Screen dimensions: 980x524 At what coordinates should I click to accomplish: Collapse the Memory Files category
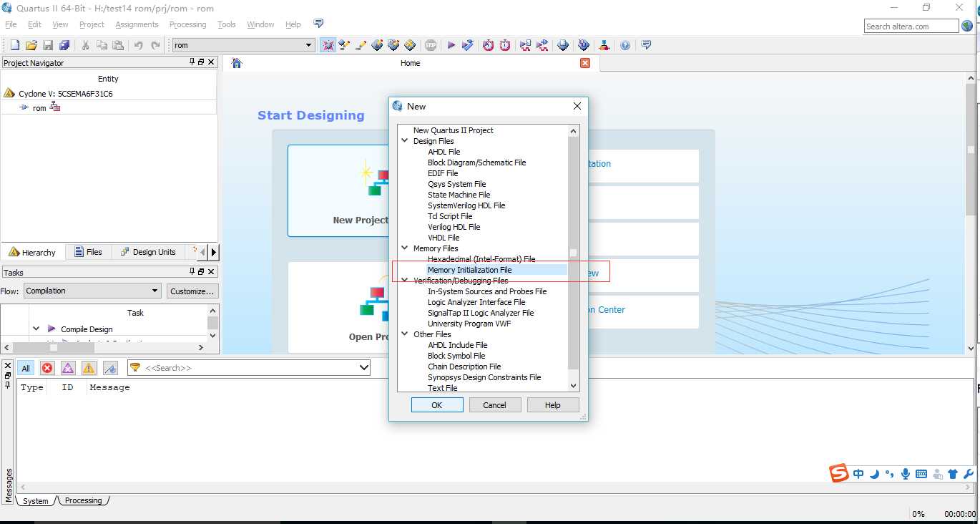point(406,248)
